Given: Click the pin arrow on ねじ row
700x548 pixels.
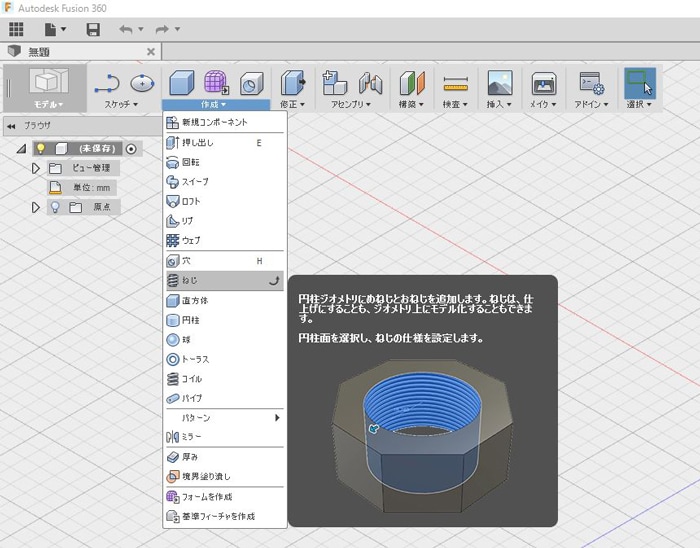Looking at the screenshot, I should pos(274,281).
